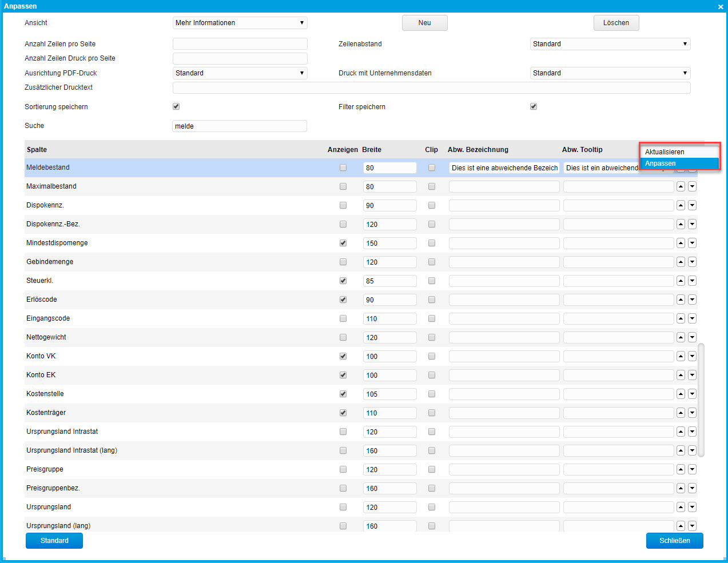Click the Suche field containing melde

[240, 126]
